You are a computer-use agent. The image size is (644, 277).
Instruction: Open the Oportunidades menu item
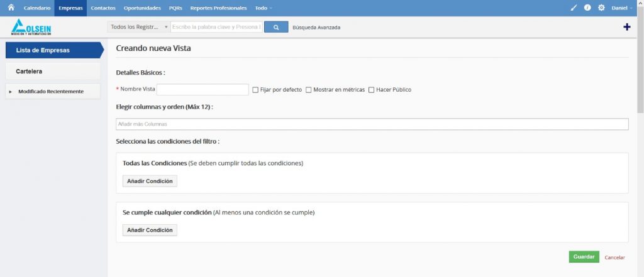(x=142, y=8)
